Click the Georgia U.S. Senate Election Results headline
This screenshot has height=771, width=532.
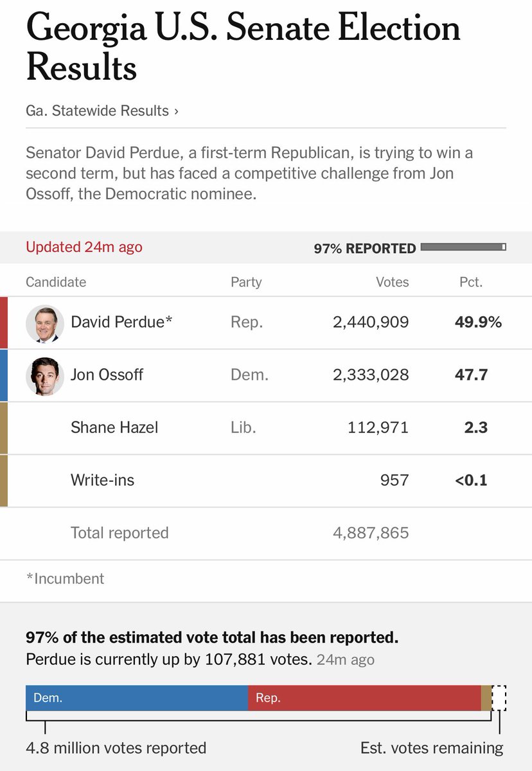[243, 48]
